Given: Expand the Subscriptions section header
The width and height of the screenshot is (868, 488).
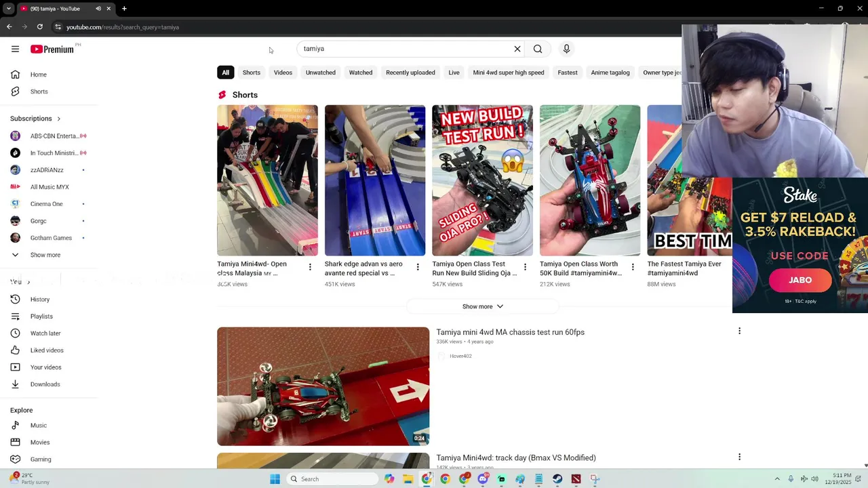Looking at the screenshot, I should point(35,119).
